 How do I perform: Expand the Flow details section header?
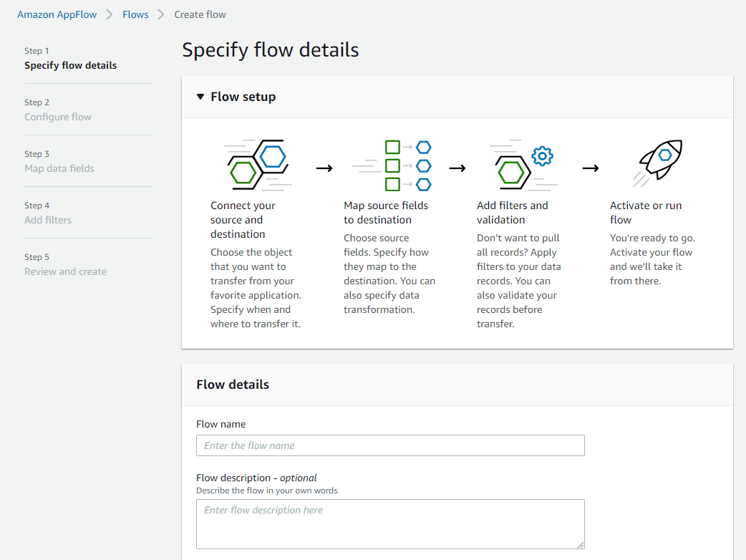point(232,385)
